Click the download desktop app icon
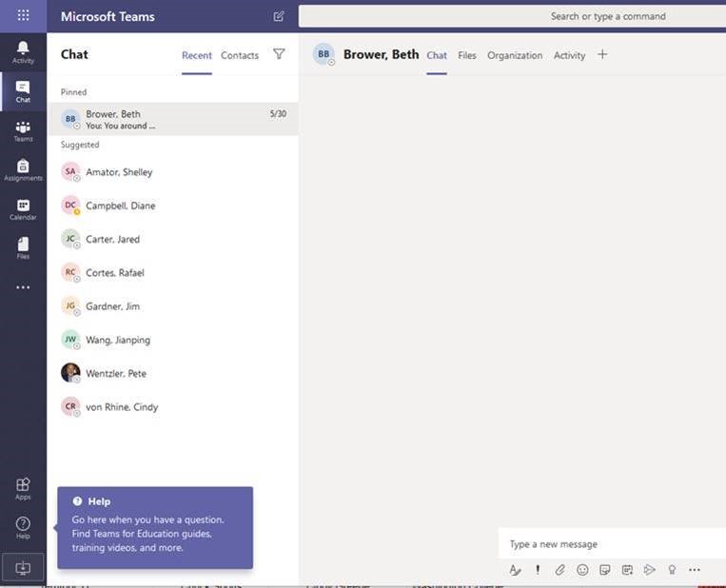726x588 pixels. point(23,568)
